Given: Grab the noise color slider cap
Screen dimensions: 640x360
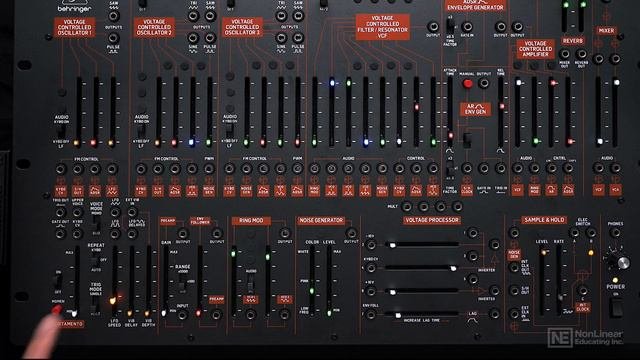Looking at the screenshot, I should coord(312,291).
